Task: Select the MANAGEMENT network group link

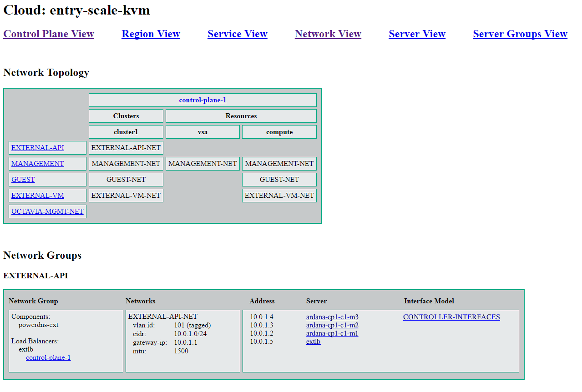Action: [38, 164]
